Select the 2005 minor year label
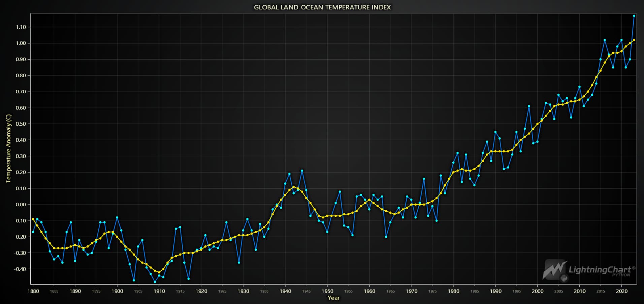Image resolution: width=644 pixels, height=304 pixels. 559,292
